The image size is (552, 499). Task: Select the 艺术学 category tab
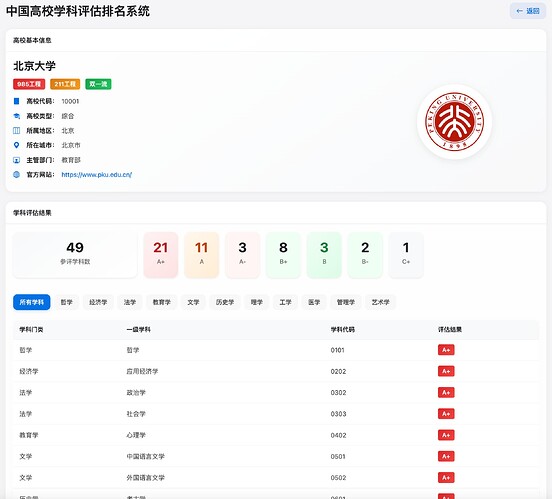[x=381, y=302]
